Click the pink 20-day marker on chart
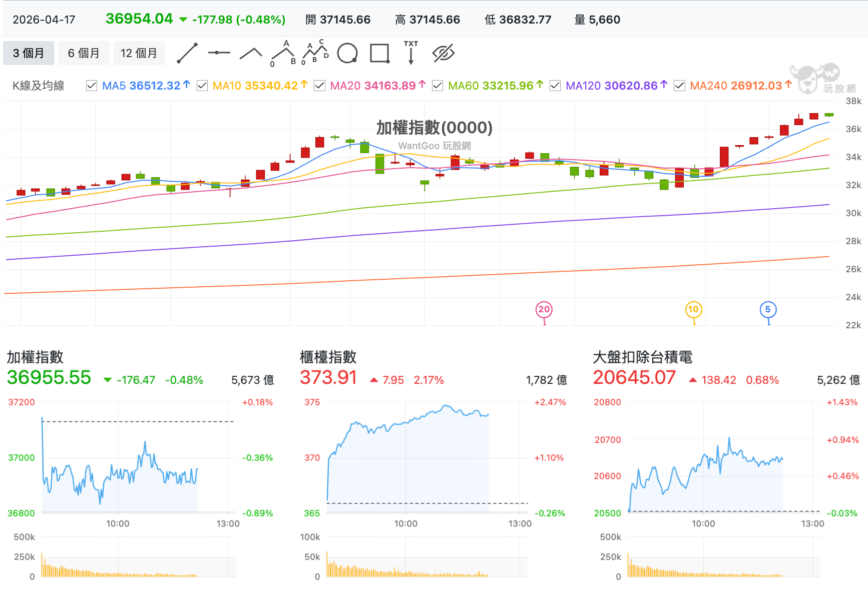Image resolution: width=868 pixels, height=589 pixels. [x=544, y=309]
